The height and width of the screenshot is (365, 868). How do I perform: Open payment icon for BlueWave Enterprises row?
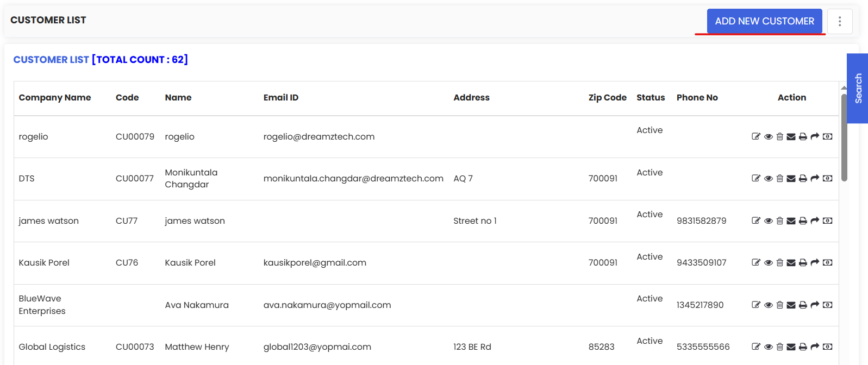827,305
